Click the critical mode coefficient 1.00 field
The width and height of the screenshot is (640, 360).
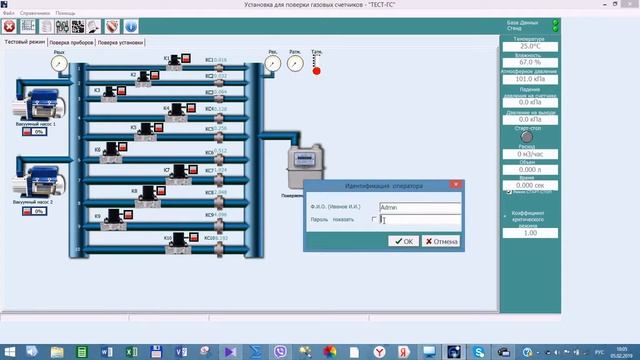coord(530,233)
